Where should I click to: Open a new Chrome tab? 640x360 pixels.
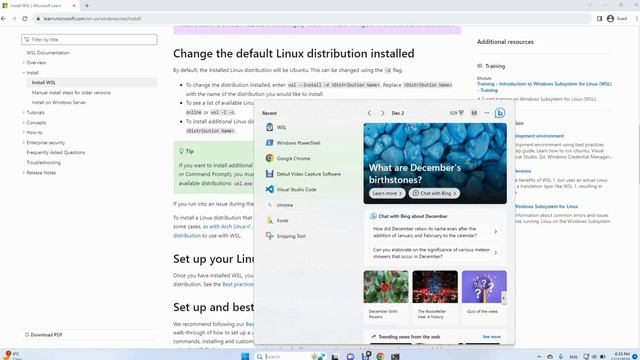(87, 6)
